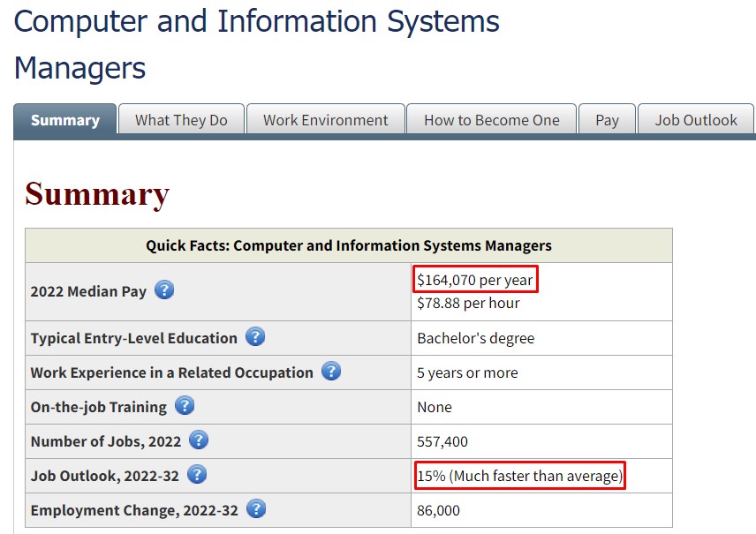Viewport: 756px width, 534px height.
Task: Select the 557,400 jobs value
Action: pos(442,441)
